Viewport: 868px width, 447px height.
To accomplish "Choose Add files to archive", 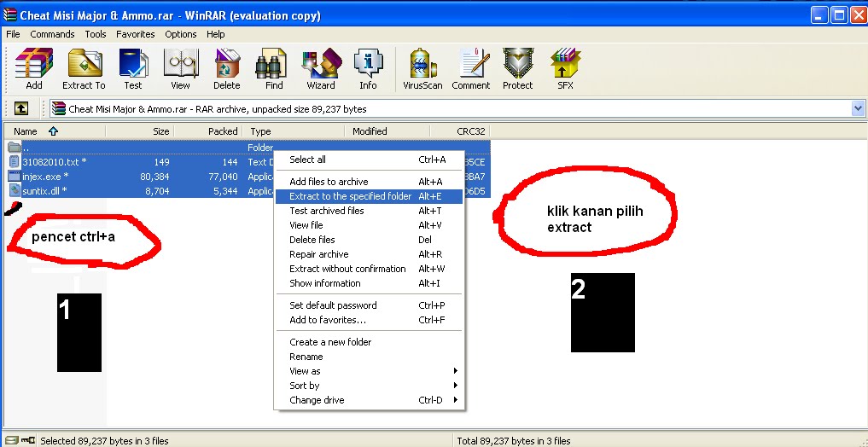I will [x=369, y=182].
